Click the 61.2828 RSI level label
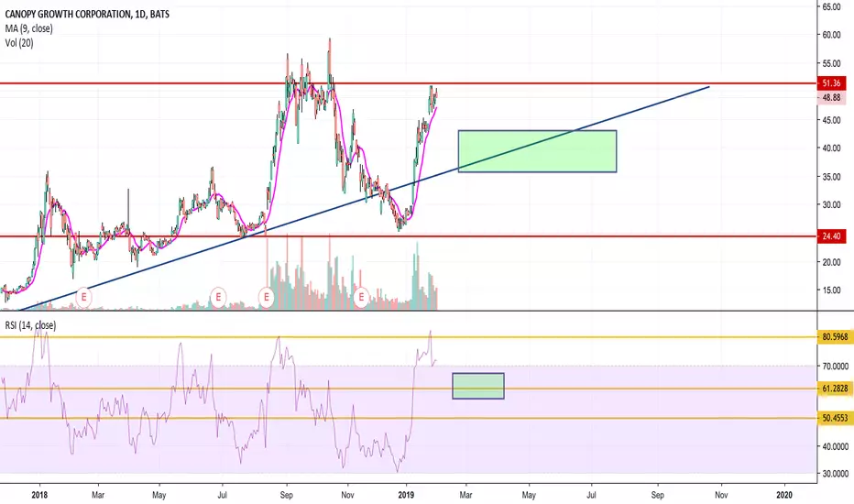The height and width of the screenshot is (504, 854). (835, 389)
